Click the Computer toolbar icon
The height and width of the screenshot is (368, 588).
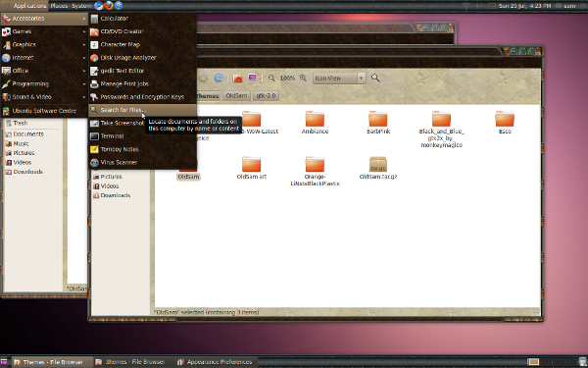tap(253, 79)
